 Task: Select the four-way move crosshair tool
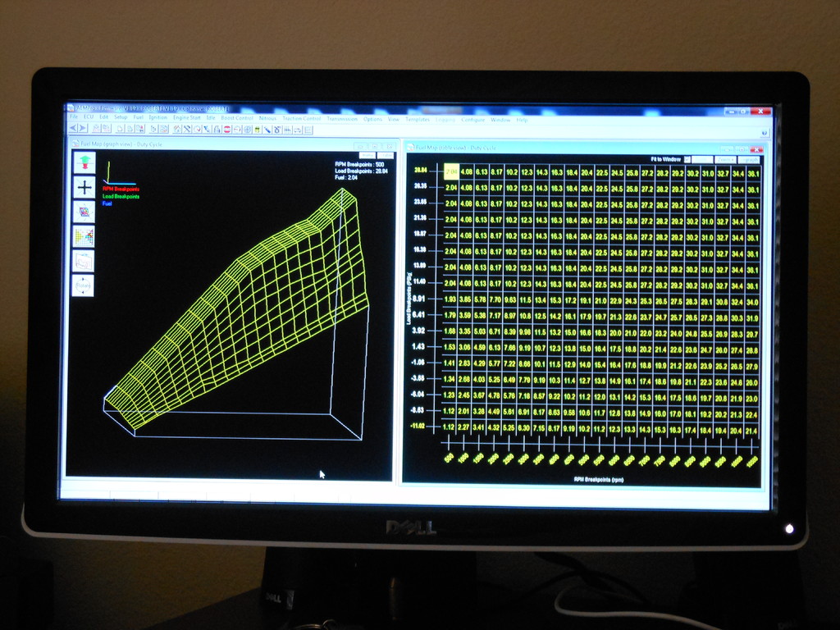(x=84, y=187)
